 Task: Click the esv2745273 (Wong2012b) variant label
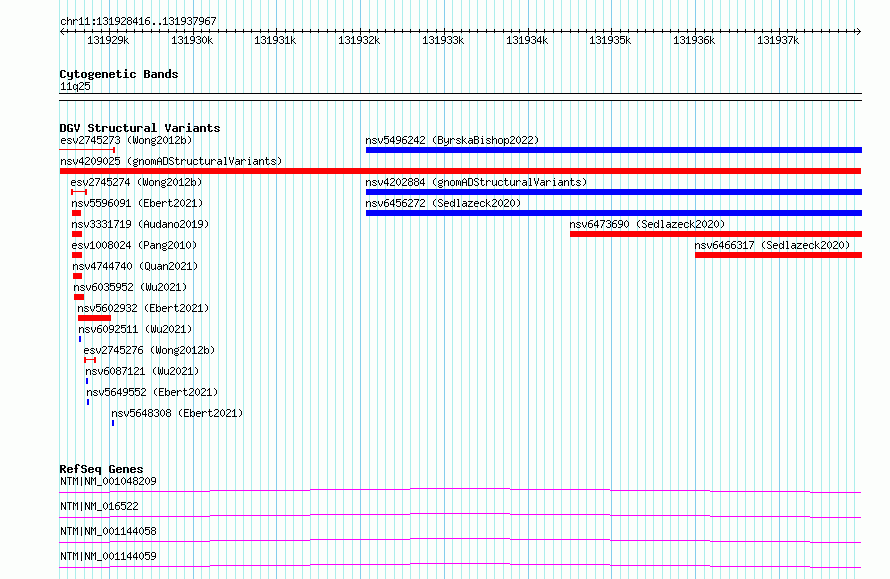pyautogui.click(x=126, y=140)
